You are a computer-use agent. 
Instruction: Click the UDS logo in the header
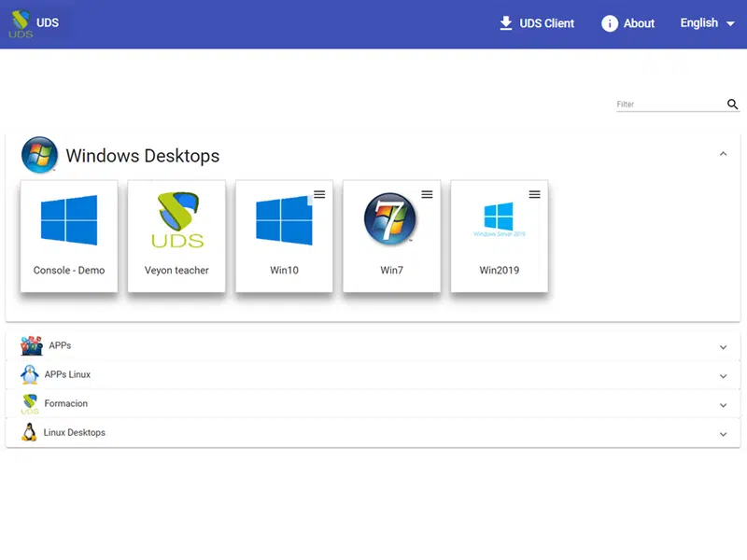(21, 24)
